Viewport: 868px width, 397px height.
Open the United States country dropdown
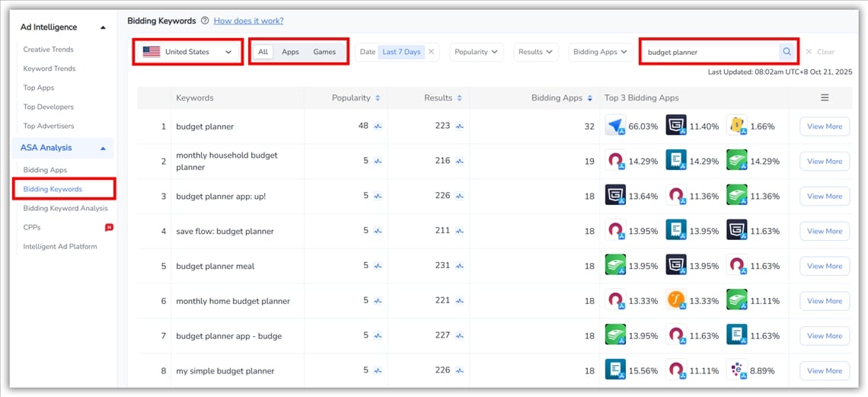point(188,52)
